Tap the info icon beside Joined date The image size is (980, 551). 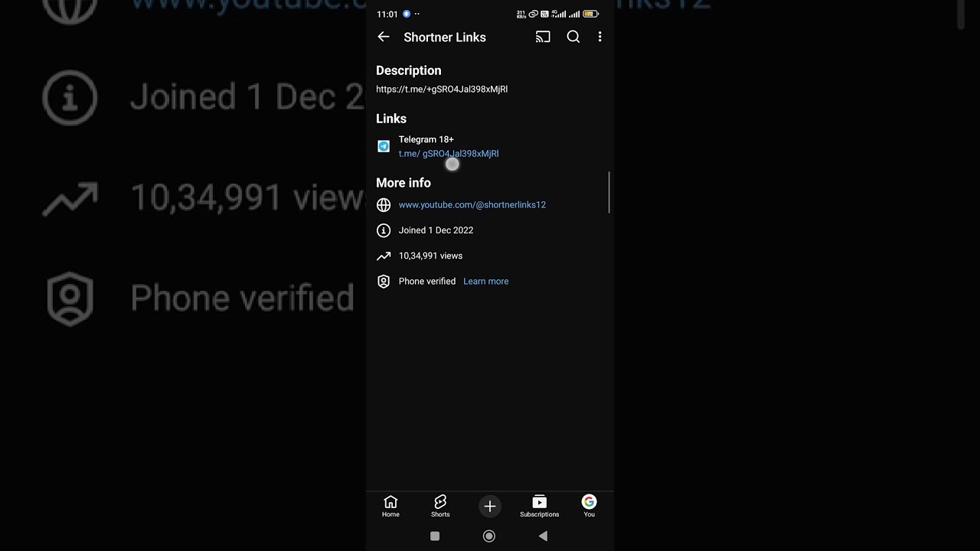(x=384, y=230)
